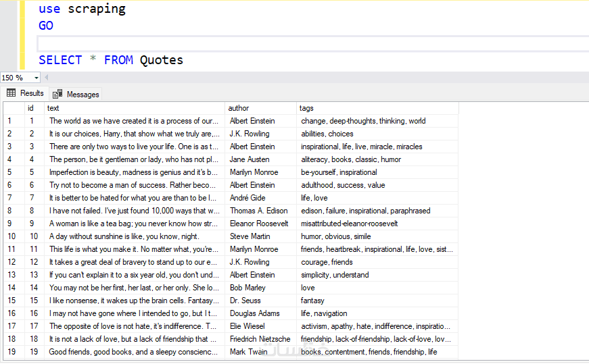Click the horizontal scroll left arrow
The height and width of the screenshot is (364, 589).
pyautogui.click(x=46, y=78)
